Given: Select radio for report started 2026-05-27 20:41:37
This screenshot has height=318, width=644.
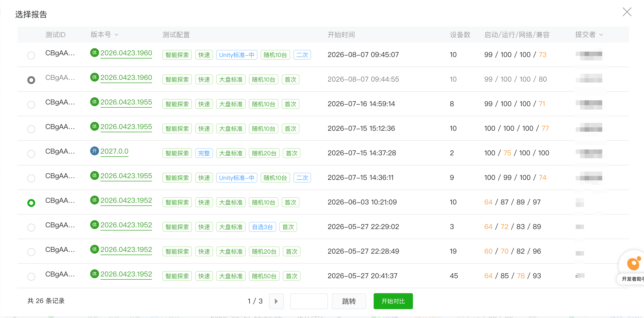Looking at the screenshot, I should [31, 276].
